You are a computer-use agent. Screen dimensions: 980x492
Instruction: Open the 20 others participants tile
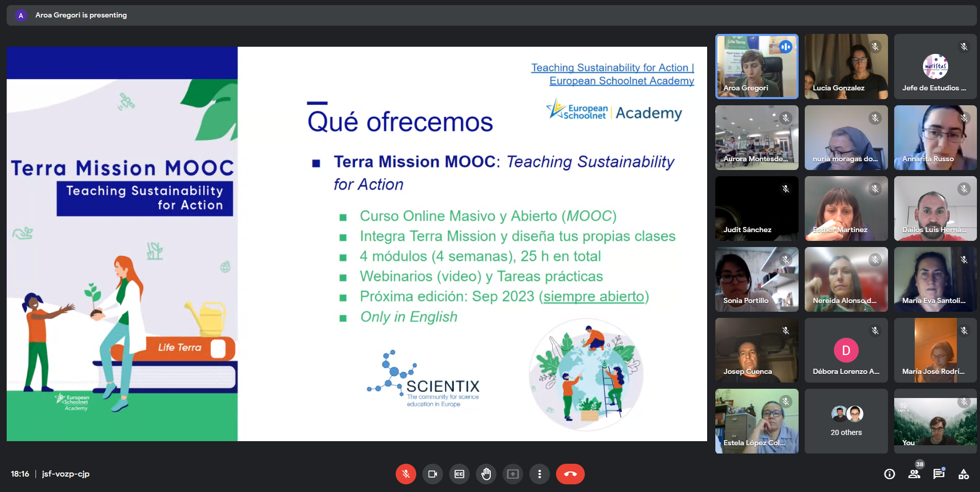[x=846, y=421]
